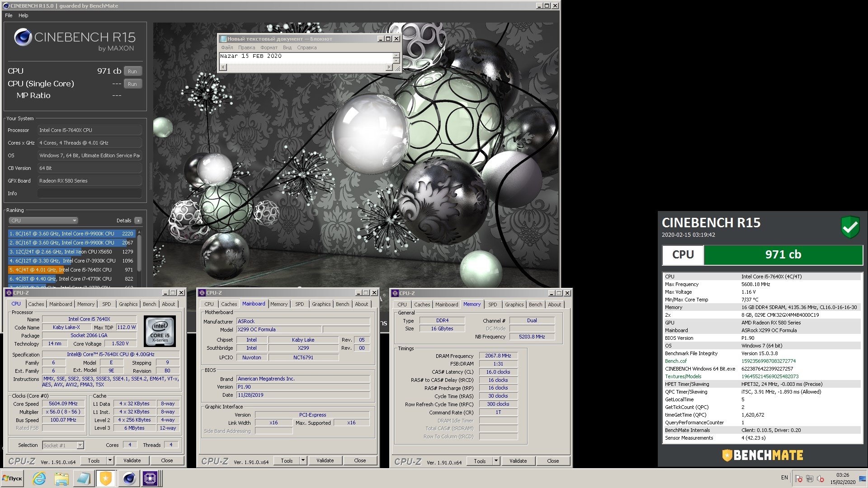Viewport: 868px width, 488px height.
Task: Click the Notepad window title icon
Action: pyautogui.click(x=223, y=39)
